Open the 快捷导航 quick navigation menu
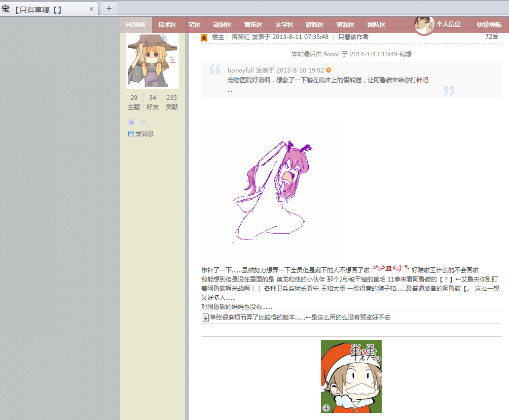Screen dimensions: 509x420 click(x=489, y=24)
